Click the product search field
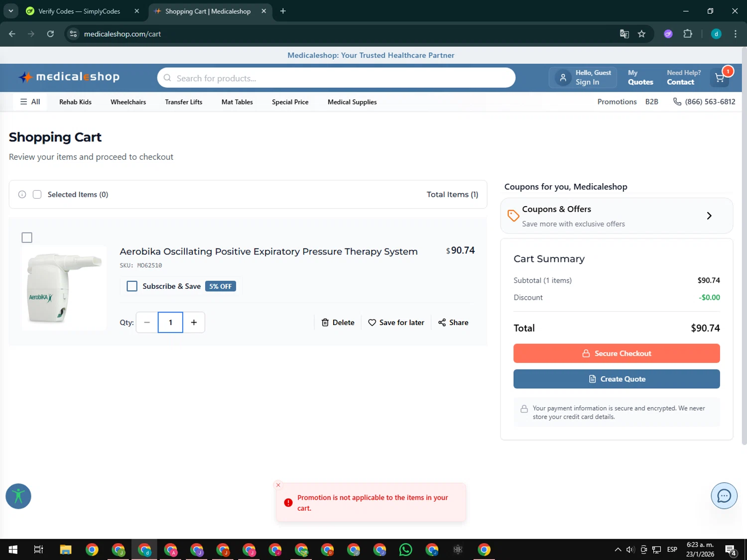The image size is (747, 560). point(336,78)
